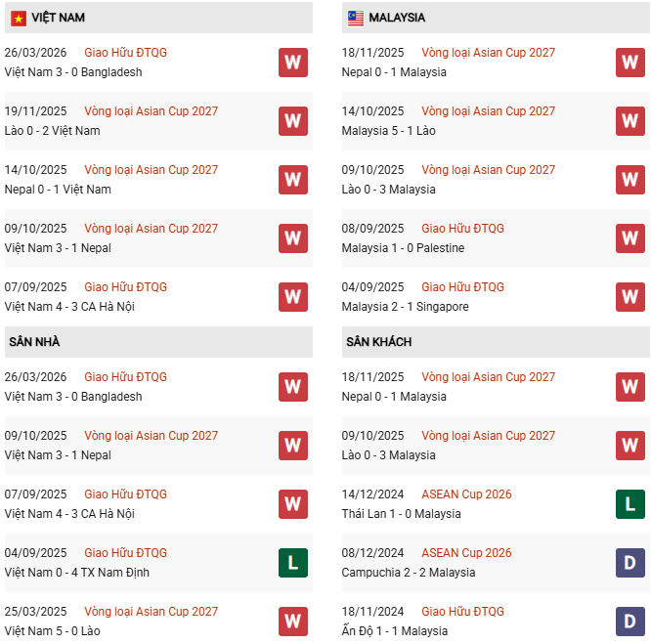Click the Vietnam flag icon

coord(19,19)
